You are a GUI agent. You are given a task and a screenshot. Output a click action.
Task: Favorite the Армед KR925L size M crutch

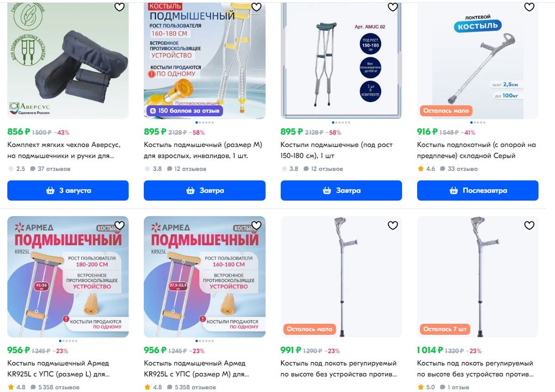pos(256,225)
